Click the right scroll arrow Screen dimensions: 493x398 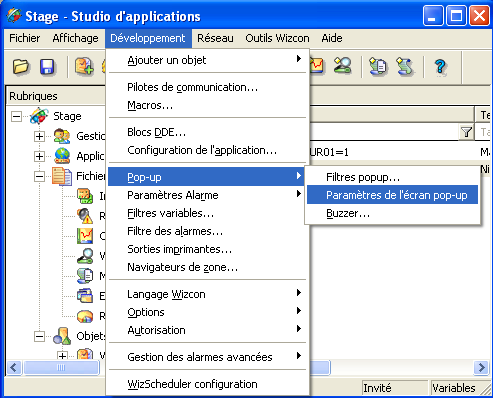481,368
